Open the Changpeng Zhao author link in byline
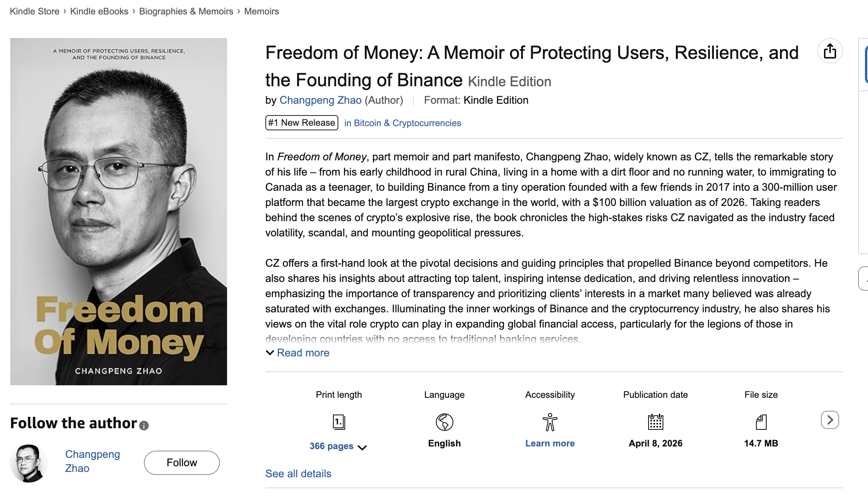The width and height of the screenshot is (868, 497). (x=320, y=100)
